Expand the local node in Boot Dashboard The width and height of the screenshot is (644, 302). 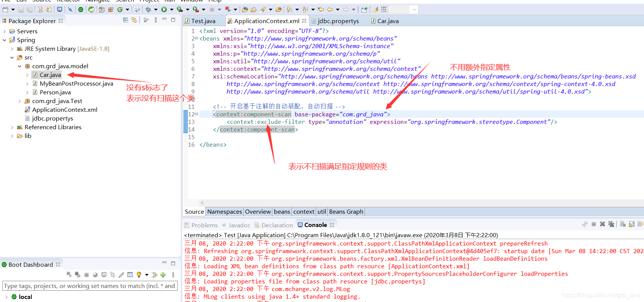(6, 297)
